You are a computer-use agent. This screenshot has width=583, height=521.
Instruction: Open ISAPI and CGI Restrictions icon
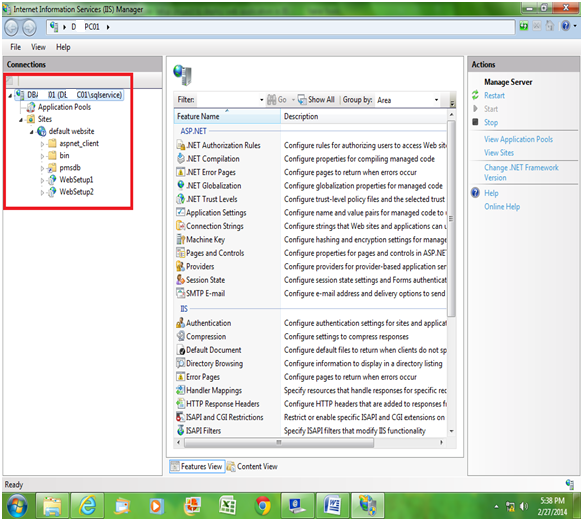tap(181, 417)
